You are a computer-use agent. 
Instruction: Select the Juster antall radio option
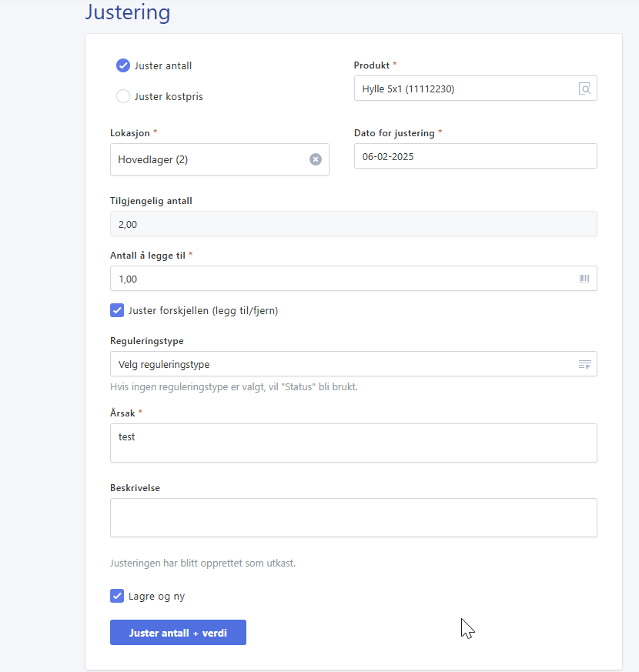(123, 65)
